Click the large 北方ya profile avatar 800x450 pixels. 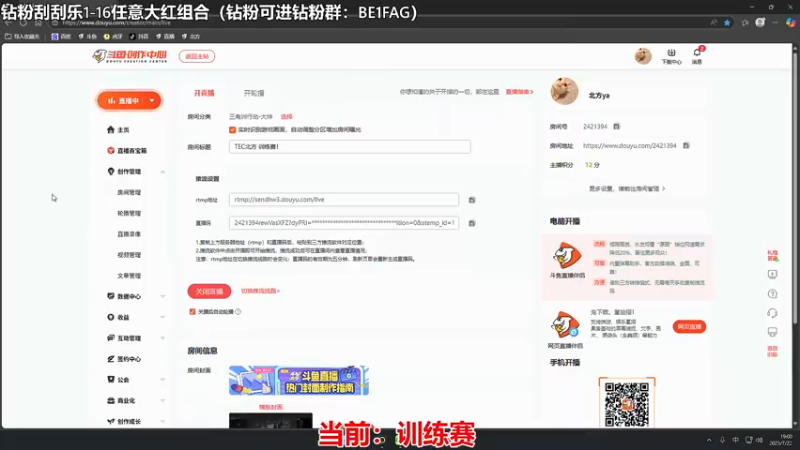click(x=564, y=91)
